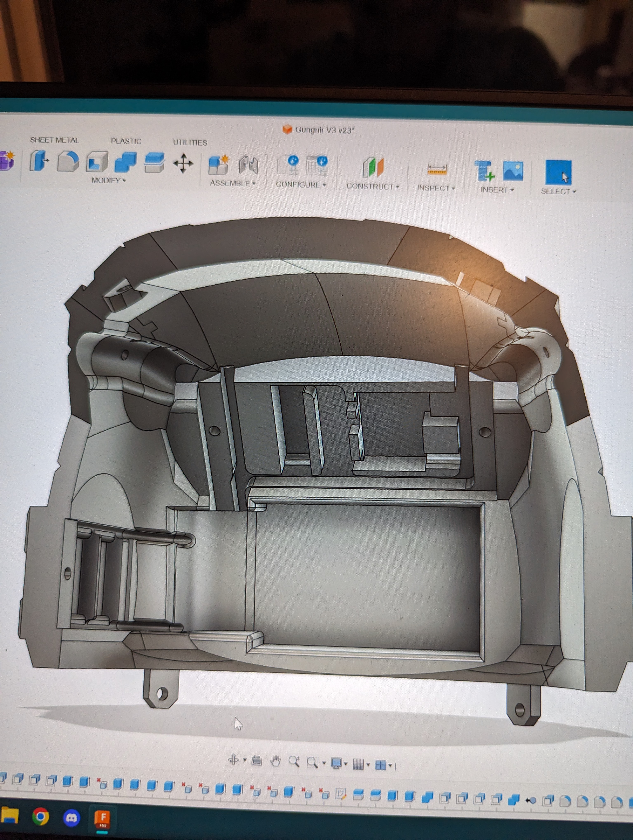The height and width of the screenshot is (840, 633).
Task: Click the Measure ruler icon
Action: click(x=437, y=170)
